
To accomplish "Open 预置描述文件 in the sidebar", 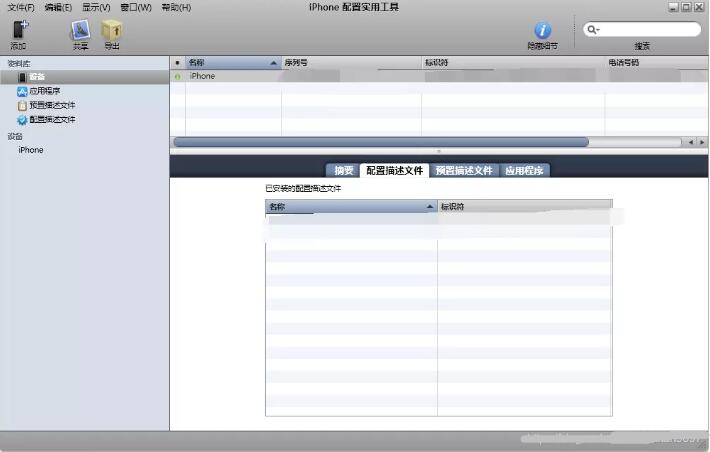I will tap(51, 105).
